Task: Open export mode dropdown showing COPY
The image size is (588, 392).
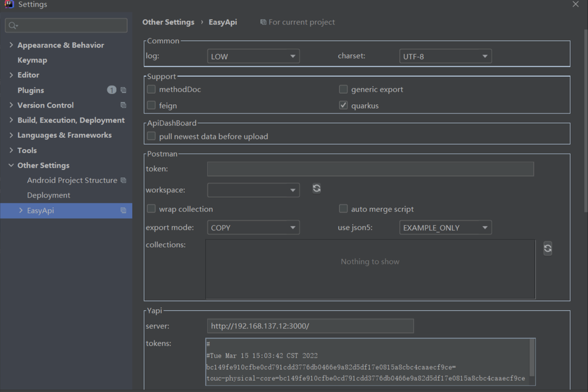Action: point(253,228)
